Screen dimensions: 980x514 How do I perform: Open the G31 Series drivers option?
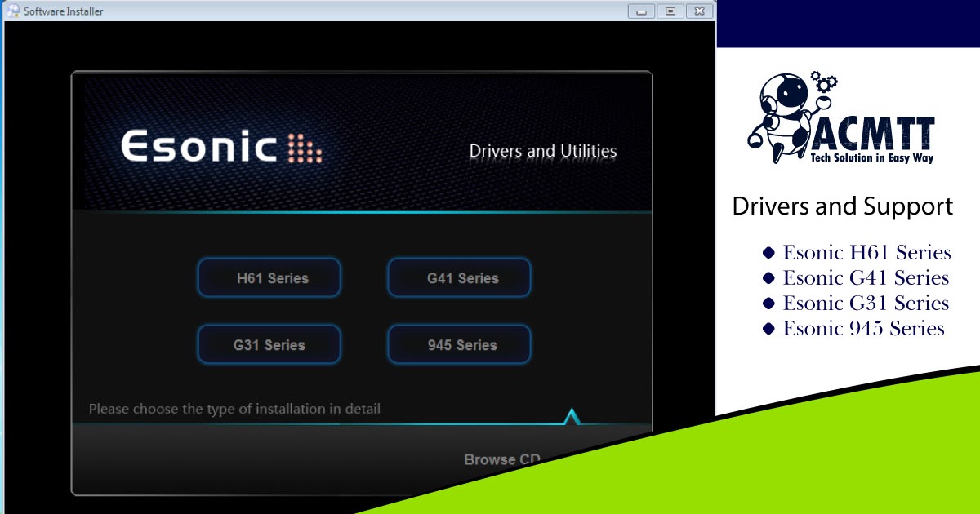pyautogui.click(x=269, y=345)
